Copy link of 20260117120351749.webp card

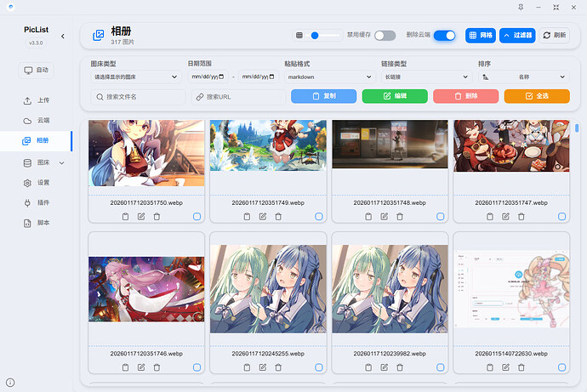(x=247, y=217)
